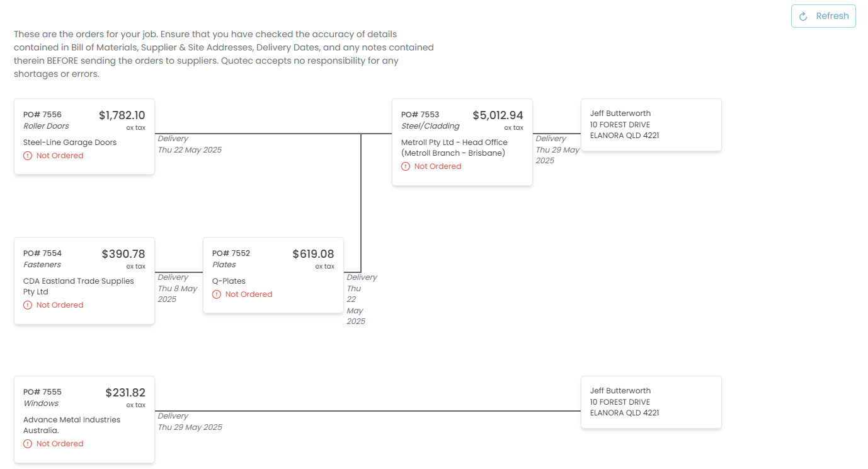Click warning icon on PO# 7555 card

[x=28, y=444]
